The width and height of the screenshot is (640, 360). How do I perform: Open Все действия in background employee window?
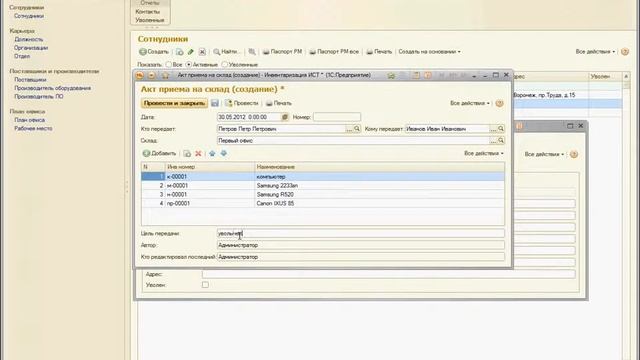544,154
